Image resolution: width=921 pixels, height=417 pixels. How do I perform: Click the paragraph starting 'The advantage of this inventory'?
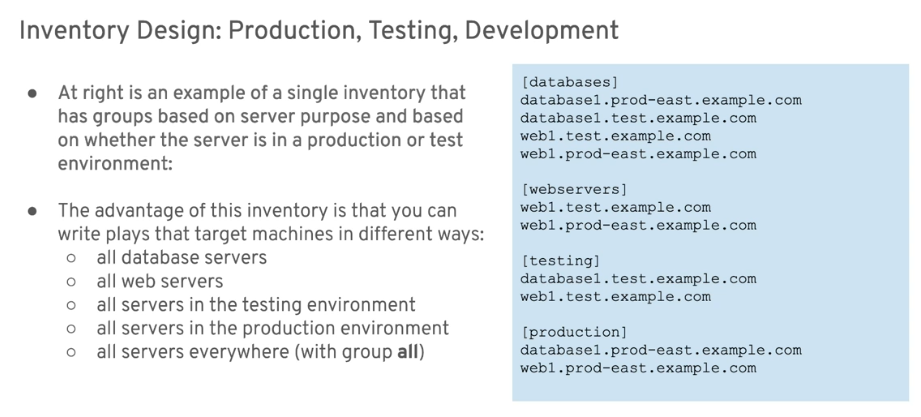pyautogui.click(x=271, y=222)
